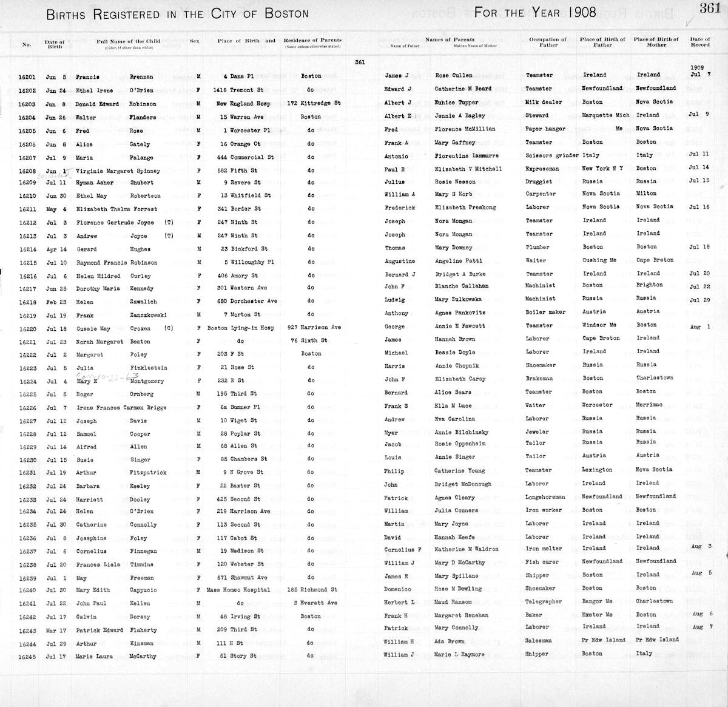Click title Births Registered in City of Boston
Screen dimensions: 728x707
point(177,13)
